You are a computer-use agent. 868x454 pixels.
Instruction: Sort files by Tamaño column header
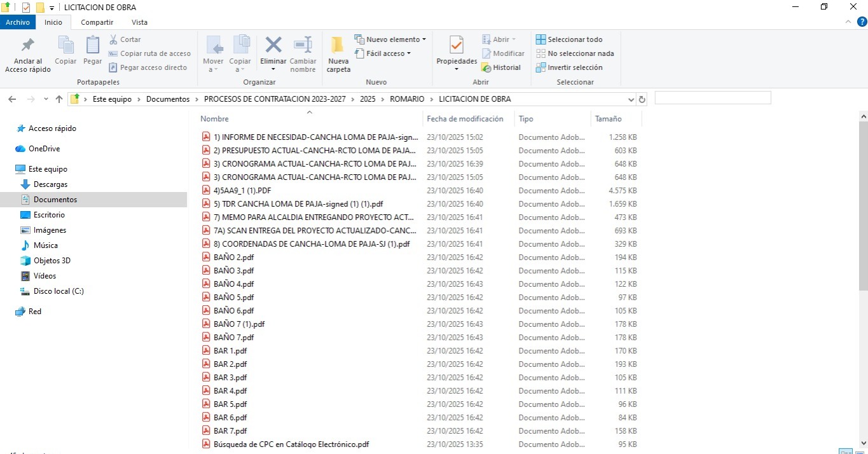[609, 119]
